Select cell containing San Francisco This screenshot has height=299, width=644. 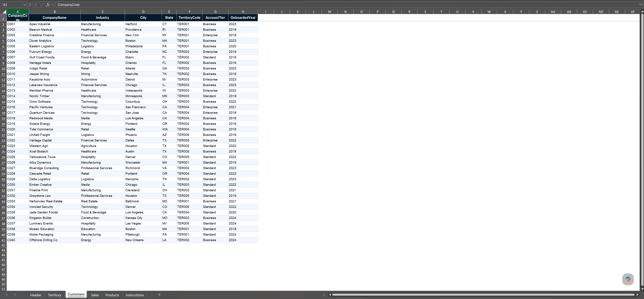pyautogui.click(x=143, y=107)
